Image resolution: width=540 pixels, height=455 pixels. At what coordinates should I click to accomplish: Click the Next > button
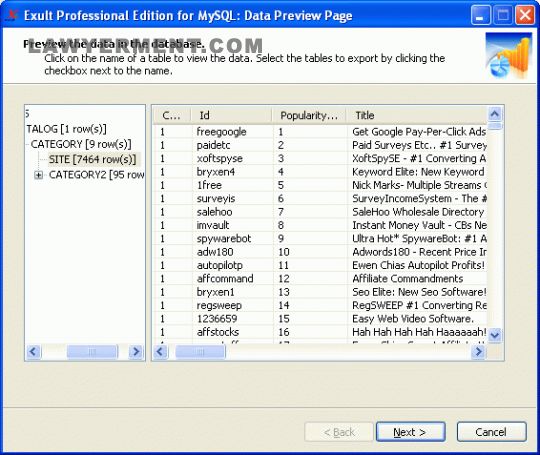coord(410,432)
